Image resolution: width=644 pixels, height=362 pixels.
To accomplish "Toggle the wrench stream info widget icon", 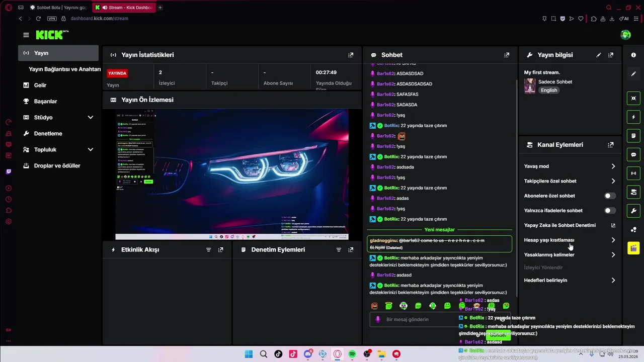I will (633, 211).
